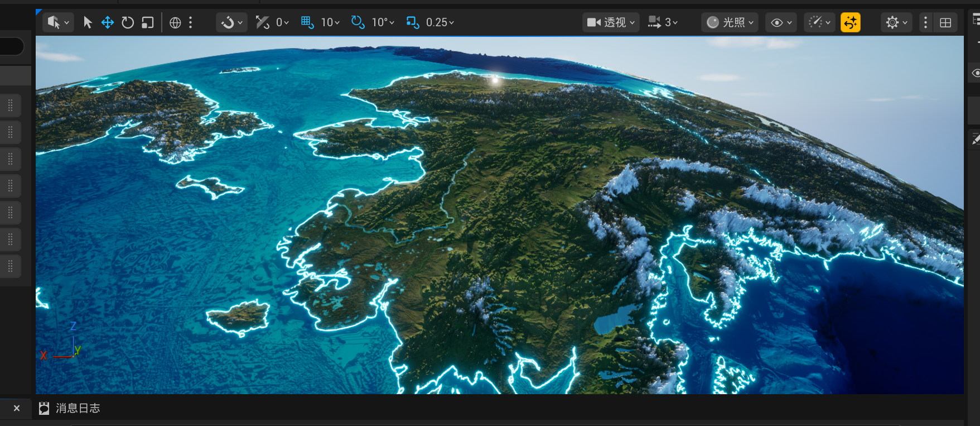Open the 光照 lit view mode menu

730,22
